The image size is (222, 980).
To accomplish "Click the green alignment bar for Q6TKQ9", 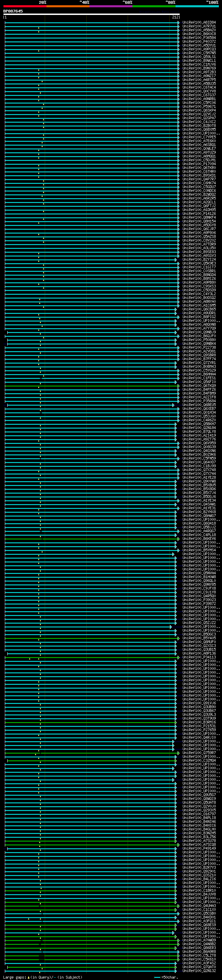I will [x=92, y=386].
